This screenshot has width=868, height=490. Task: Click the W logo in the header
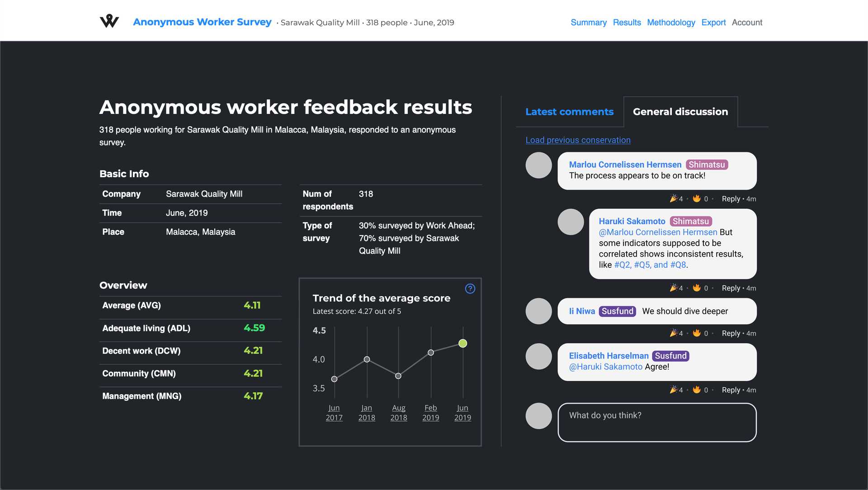point(109,21)
